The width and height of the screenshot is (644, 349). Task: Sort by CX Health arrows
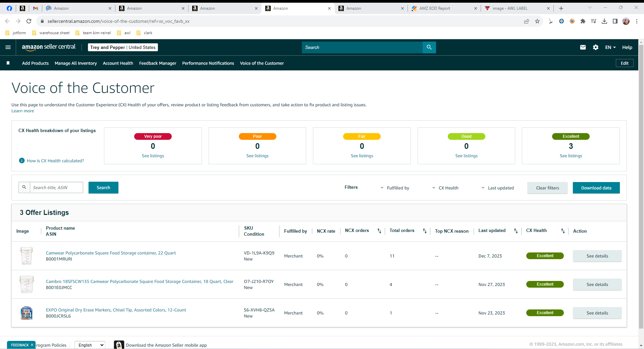pyautogui.click(x=563, y=231)
